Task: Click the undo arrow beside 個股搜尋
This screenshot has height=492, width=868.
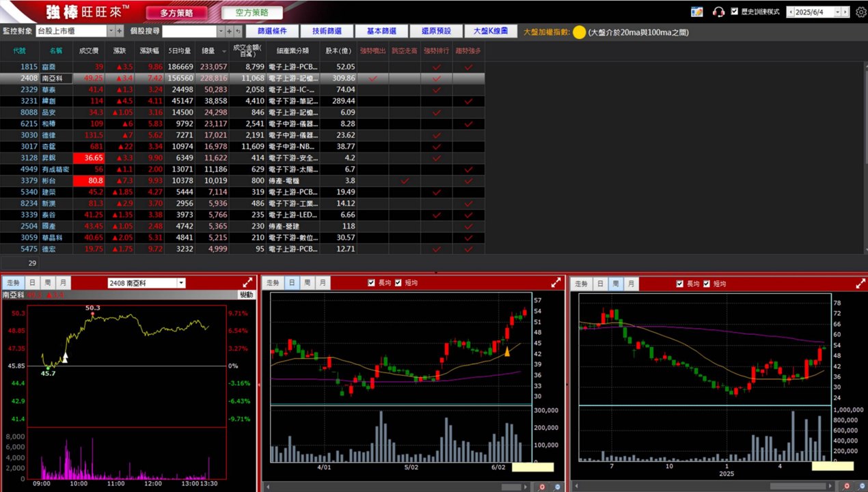Action: click(238, 31)
